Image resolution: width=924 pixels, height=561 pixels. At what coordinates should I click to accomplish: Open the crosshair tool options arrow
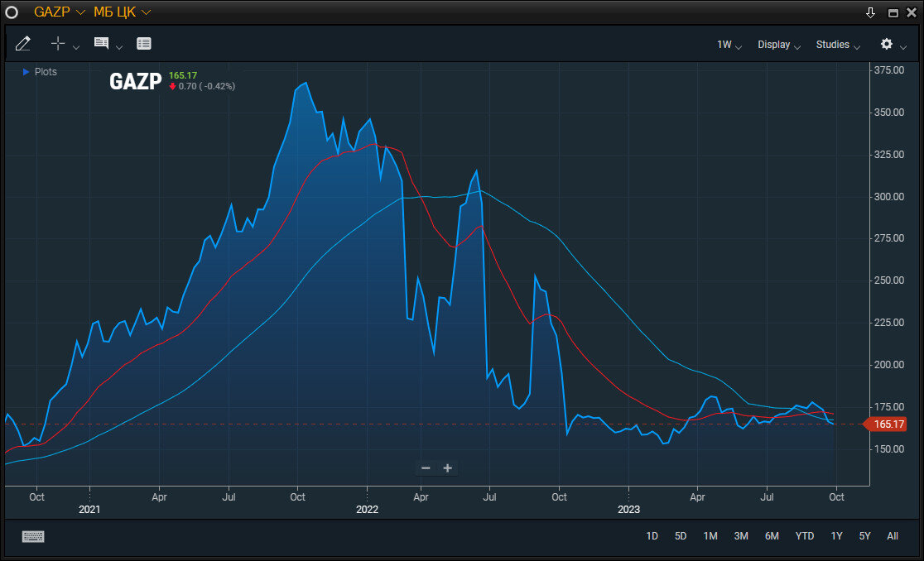coord(76,47)
